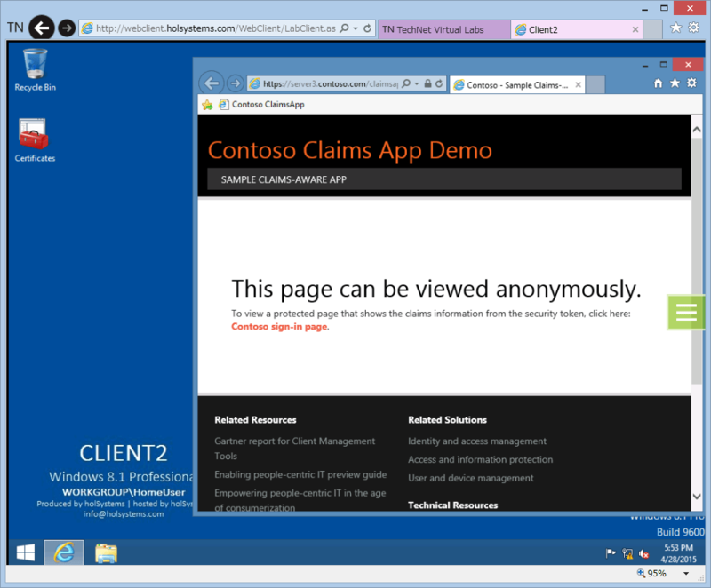Open the Certificates toolbox desktop icon
Viewport: 711px width, 588px height.
coord(35,140)
